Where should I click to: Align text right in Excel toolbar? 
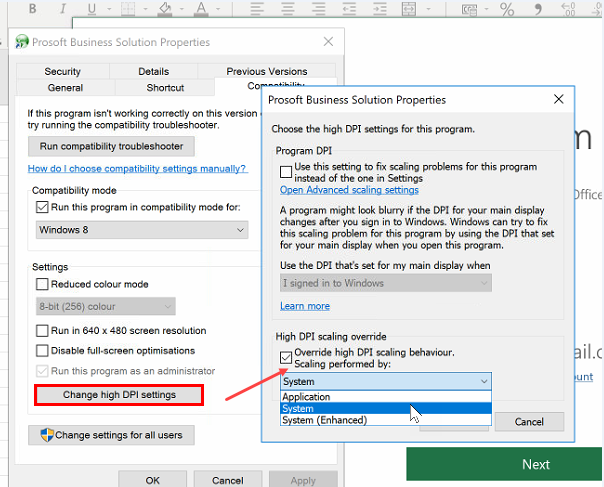[319, 8]
